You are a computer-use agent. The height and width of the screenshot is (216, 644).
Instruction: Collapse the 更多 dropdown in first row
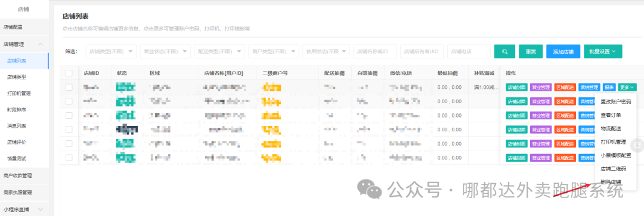(627, 87)
